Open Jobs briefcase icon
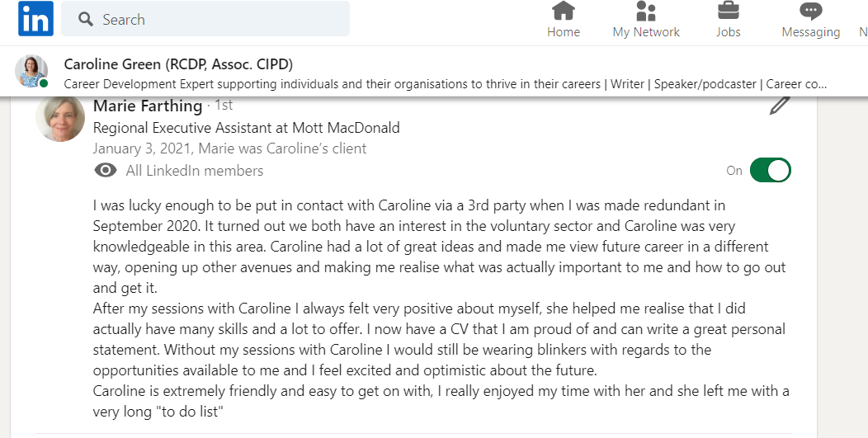This screenshot has height=438, width=868. pos(728,11)
